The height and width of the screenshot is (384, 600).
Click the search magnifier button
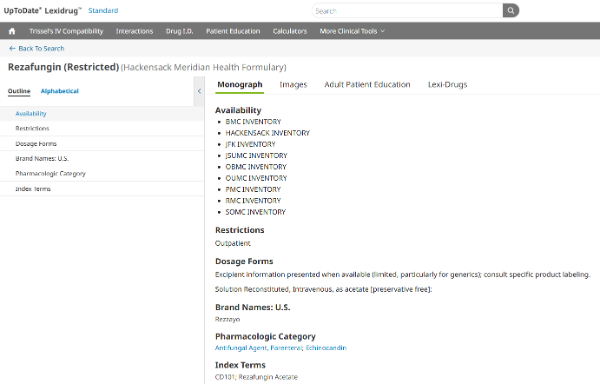(511, 11)
